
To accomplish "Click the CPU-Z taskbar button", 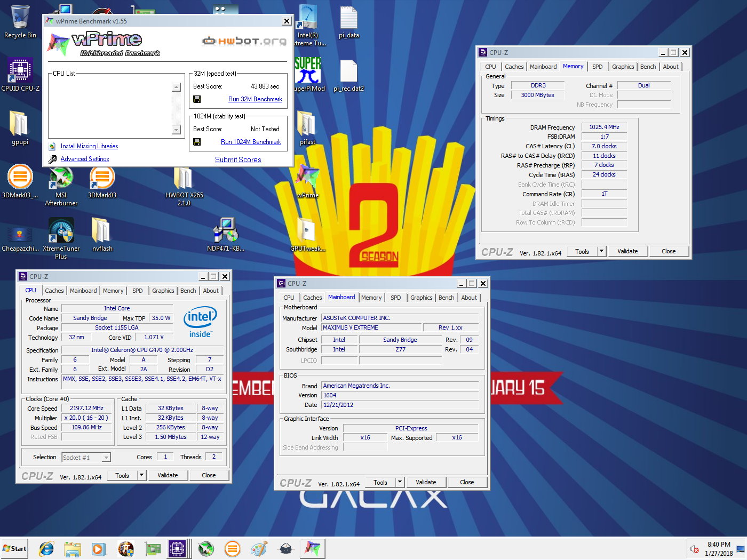I will click(x=178, y=548).
